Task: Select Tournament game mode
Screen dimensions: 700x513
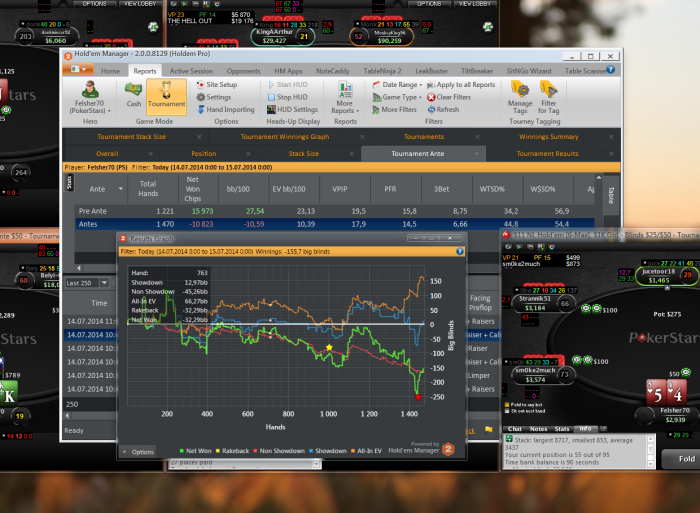Action: tap(166, 95)
